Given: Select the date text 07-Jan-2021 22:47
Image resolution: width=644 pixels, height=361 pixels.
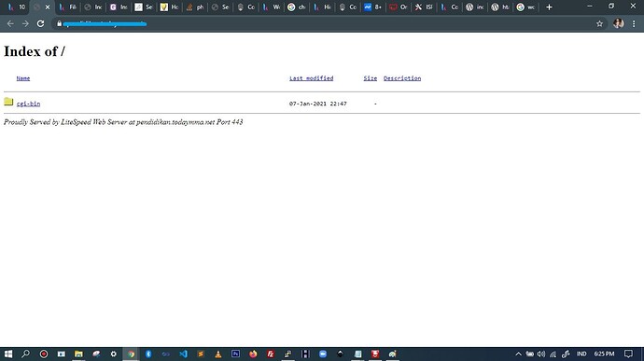Looking at the screenshot, I should [x=318, y=104].
